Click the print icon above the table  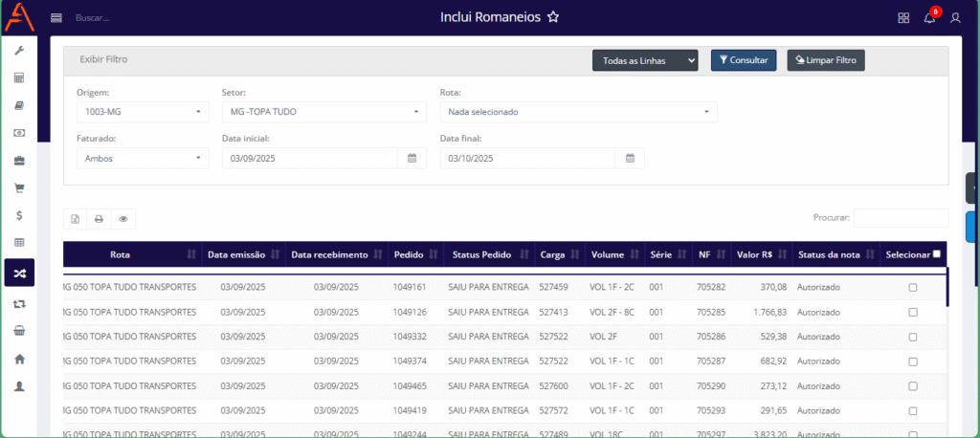pyautogui.click(x=99, y=219)
